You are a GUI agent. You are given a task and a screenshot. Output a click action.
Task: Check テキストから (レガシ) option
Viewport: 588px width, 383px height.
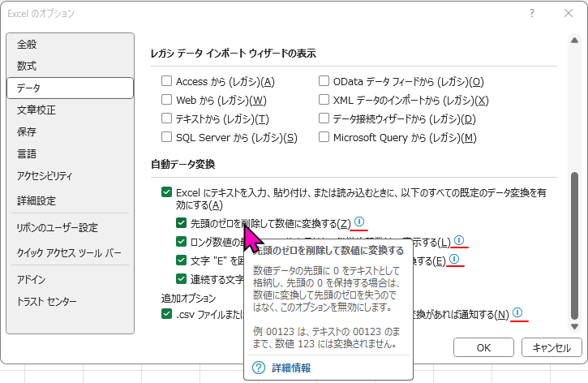coord(166,118)
